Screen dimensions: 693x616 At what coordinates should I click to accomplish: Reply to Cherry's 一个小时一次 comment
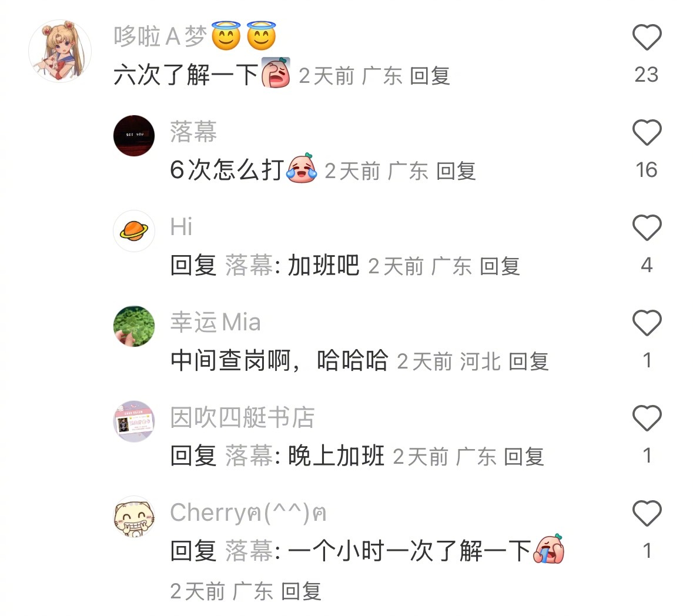click(301, 592)
